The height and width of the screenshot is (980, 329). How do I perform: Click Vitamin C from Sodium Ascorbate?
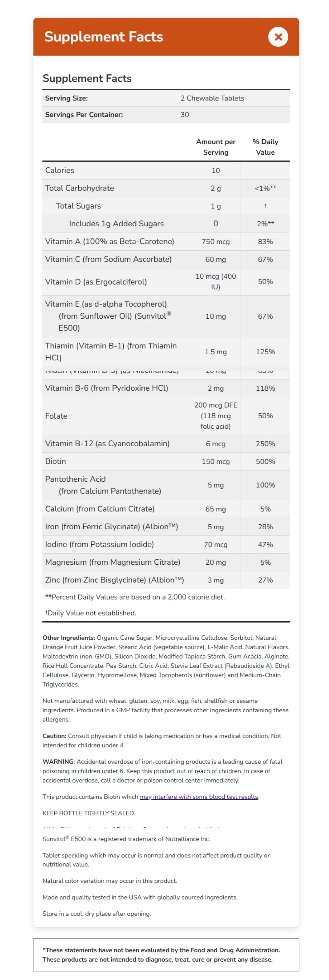coord(109,259)
